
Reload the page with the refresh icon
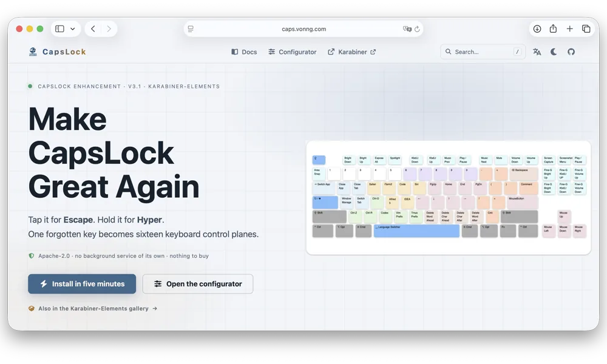[417, 29]
